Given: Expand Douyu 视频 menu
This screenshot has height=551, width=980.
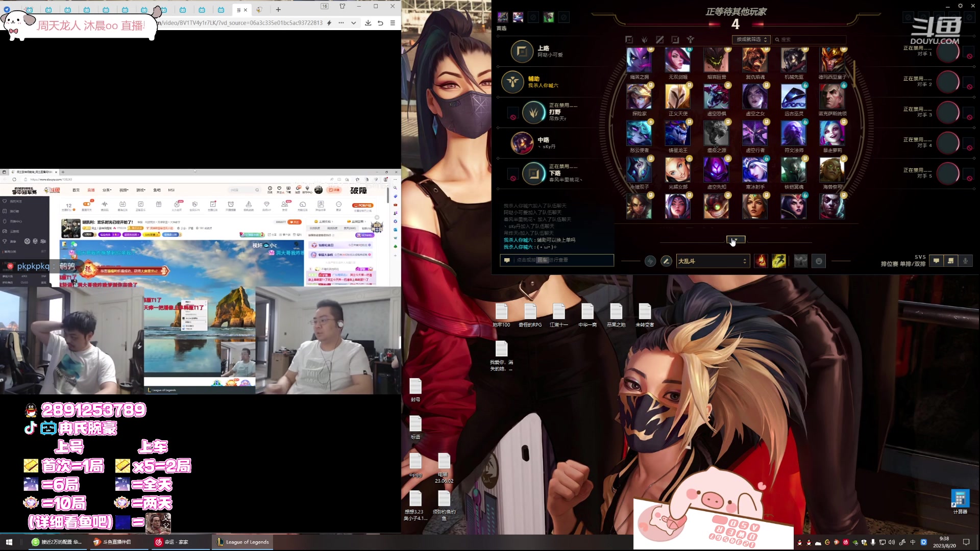Looking at the screenshot, I should click(124, 190).
